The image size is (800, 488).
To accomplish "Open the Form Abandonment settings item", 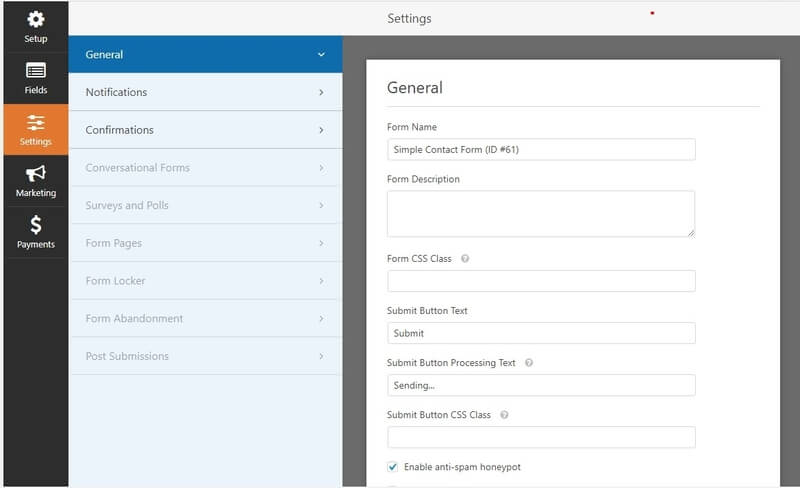I will (x=206, y=319).
